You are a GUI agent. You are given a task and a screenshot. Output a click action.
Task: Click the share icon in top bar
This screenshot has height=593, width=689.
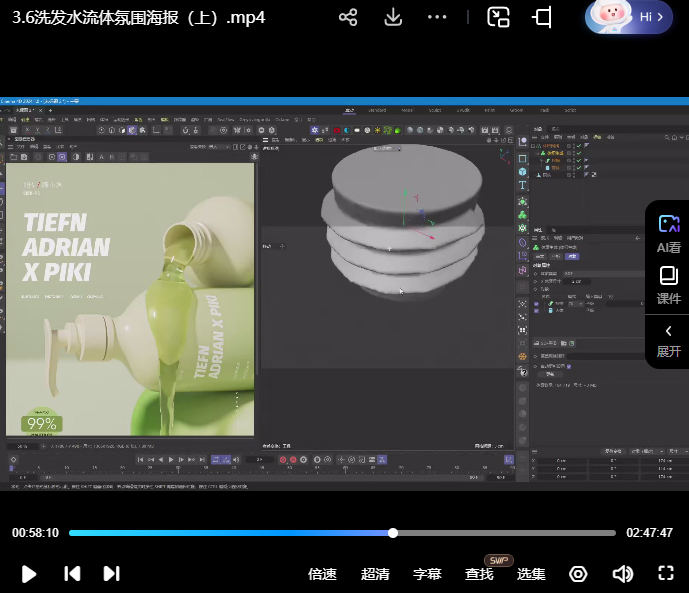[348, 18]
